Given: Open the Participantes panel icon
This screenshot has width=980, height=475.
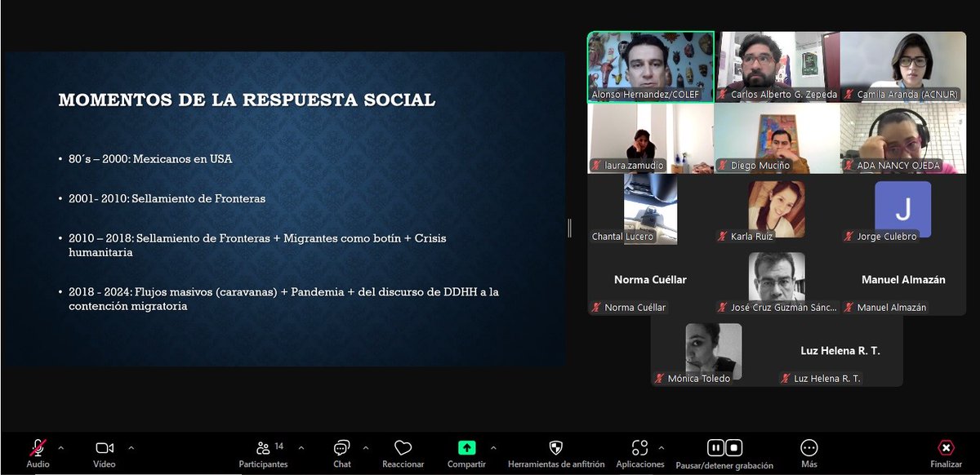Looking at the screenshot, I should [x=263, y=447].
